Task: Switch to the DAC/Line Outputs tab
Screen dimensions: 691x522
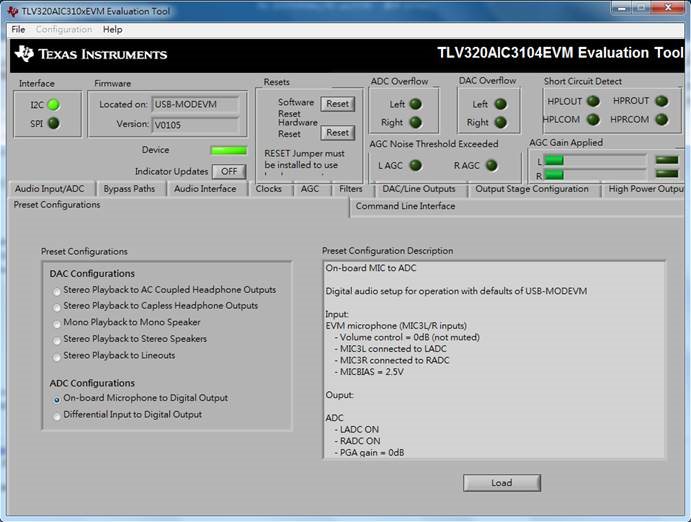Action: click(x=419, y=189)
